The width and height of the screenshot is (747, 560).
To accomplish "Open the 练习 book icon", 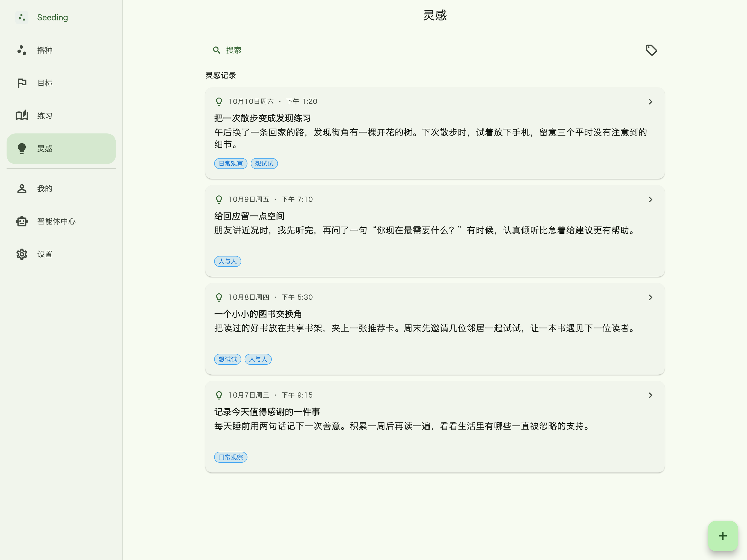I will click(x=22, y=115).
